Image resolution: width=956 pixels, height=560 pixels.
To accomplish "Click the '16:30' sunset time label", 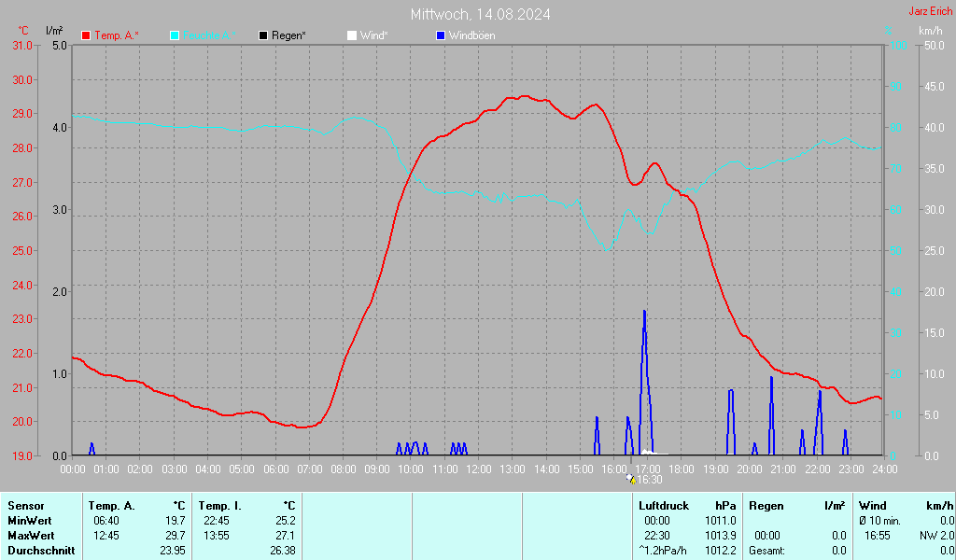I will click(650, 480).
